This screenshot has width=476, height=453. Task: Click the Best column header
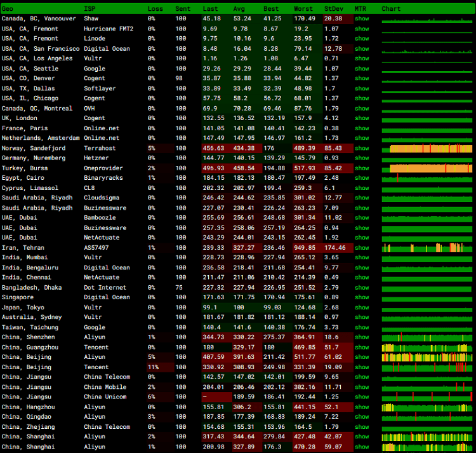click(x=271, y=8)
